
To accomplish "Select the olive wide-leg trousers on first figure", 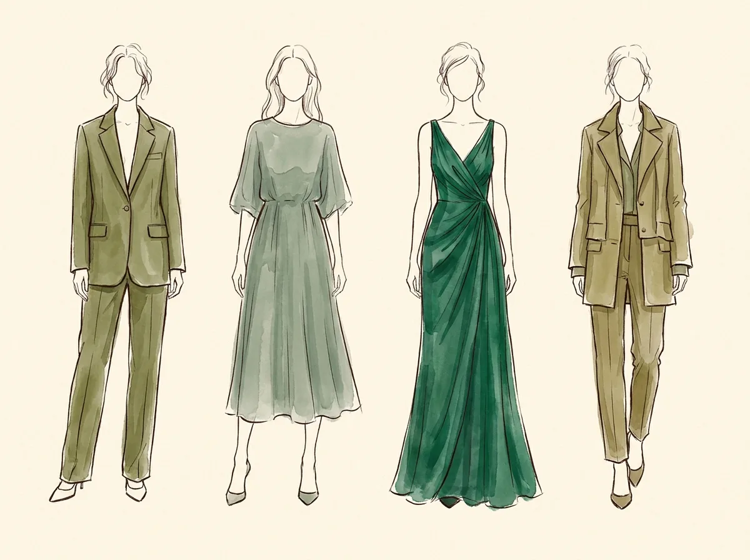I will pos(115,382).
